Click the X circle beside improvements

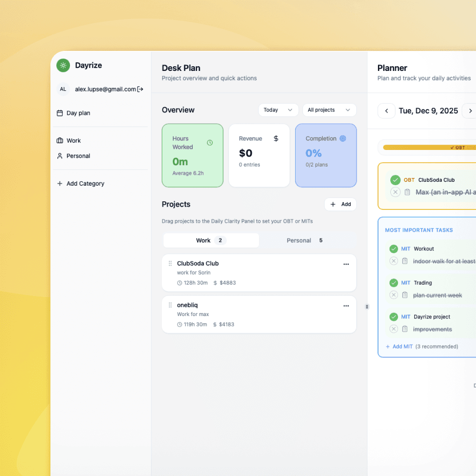point(394,329)
